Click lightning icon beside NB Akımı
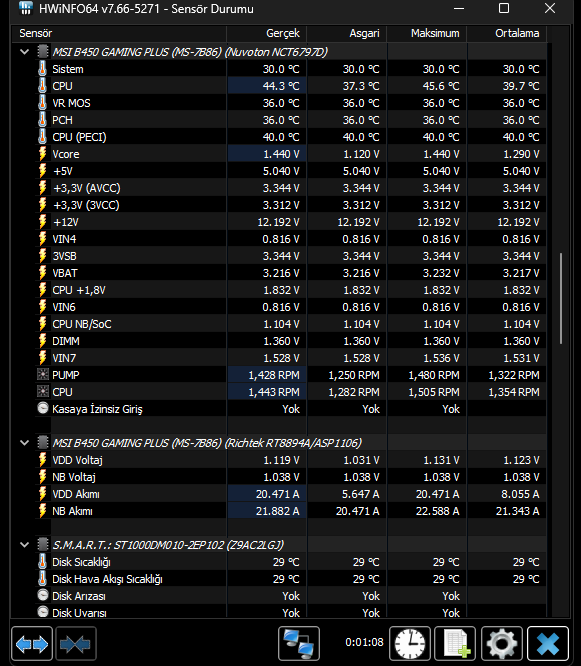 pyautogui.click(x=42, y=511)
